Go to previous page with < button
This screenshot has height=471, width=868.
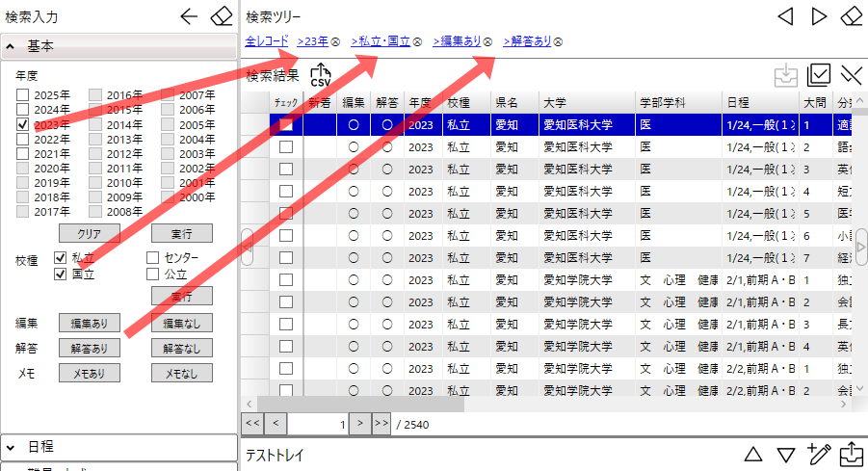[x=276, y=424]
